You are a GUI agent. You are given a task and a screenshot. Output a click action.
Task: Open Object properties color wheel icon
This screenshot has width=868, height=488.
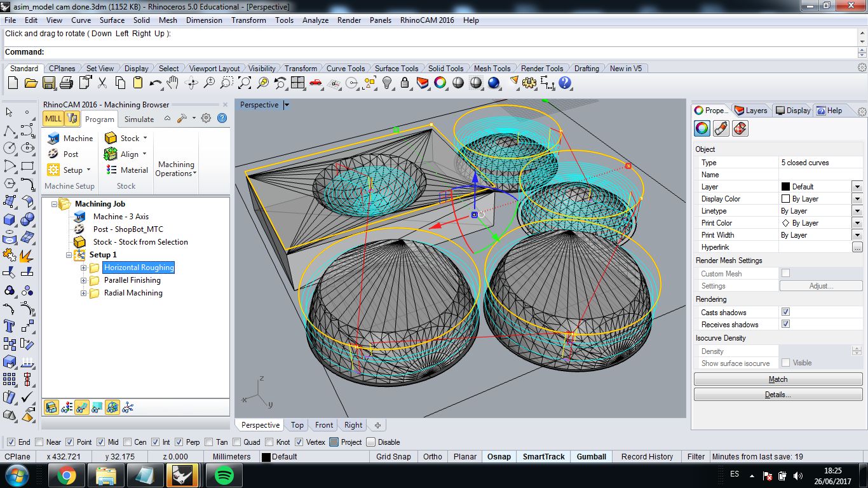[x=702, y=128]
